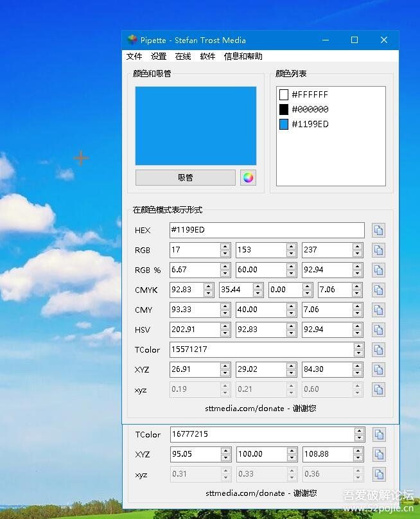
Task: Select #1199ED in the color list
Action: point(310,125)
